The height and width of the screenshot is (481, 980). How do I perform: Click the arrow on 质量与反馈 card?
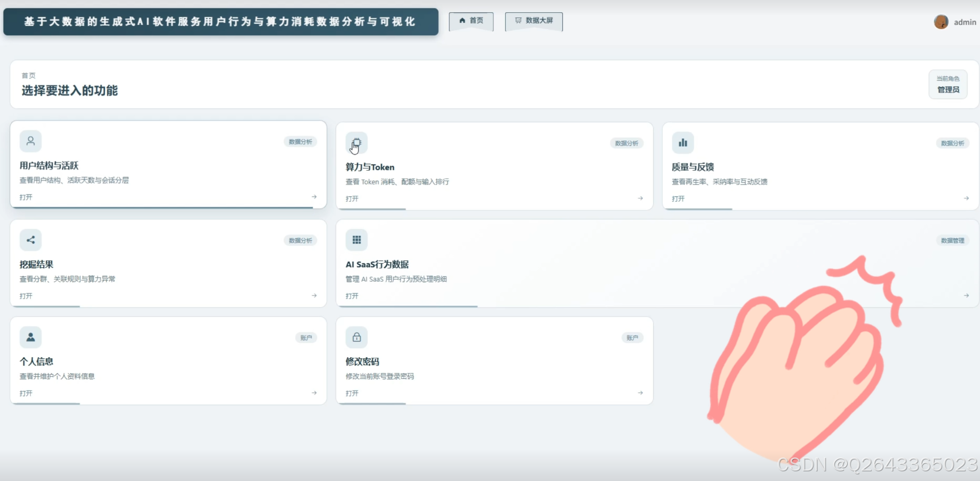(966, 198)
